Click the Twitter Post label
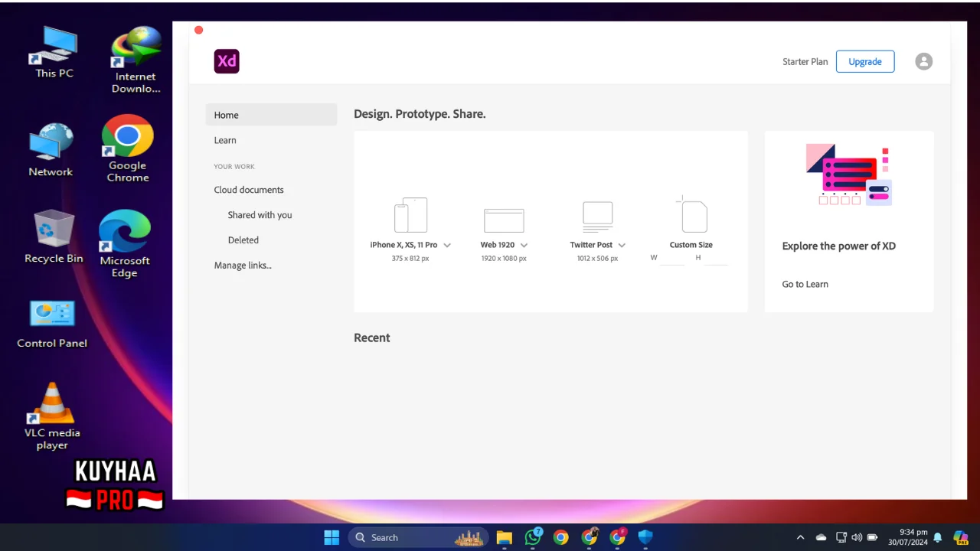 591,245
